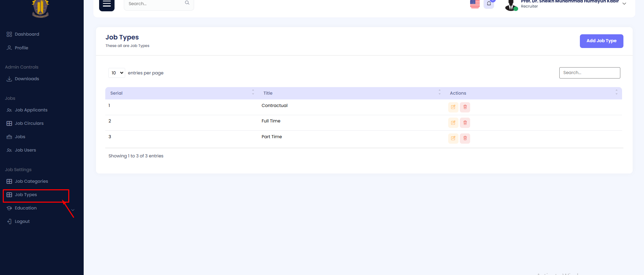Click the edit icon for Contractual
The height and width of the screenshot is (275, 644).
pyautogui.click(x=453, y=107)
